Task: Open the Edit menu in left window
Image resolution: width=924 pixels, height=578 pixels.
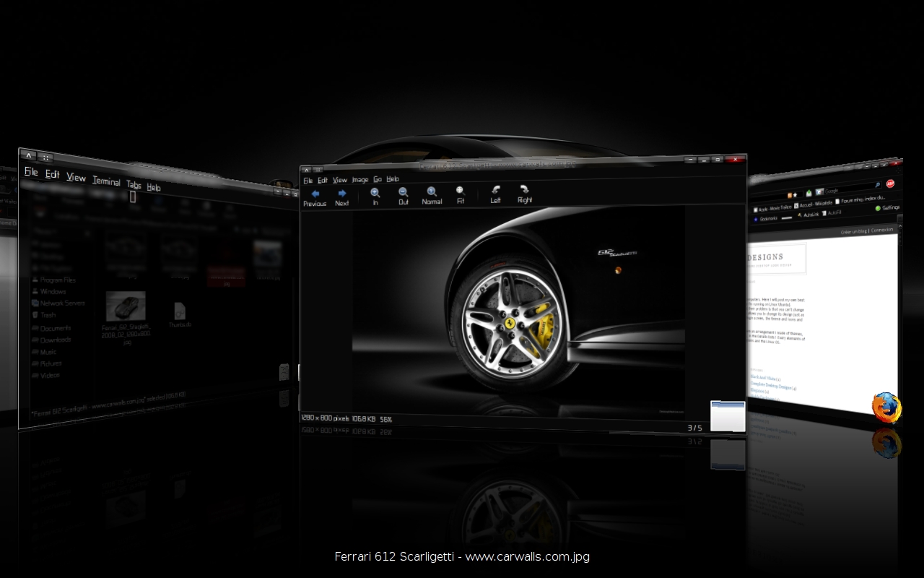Action: [53, 174]
